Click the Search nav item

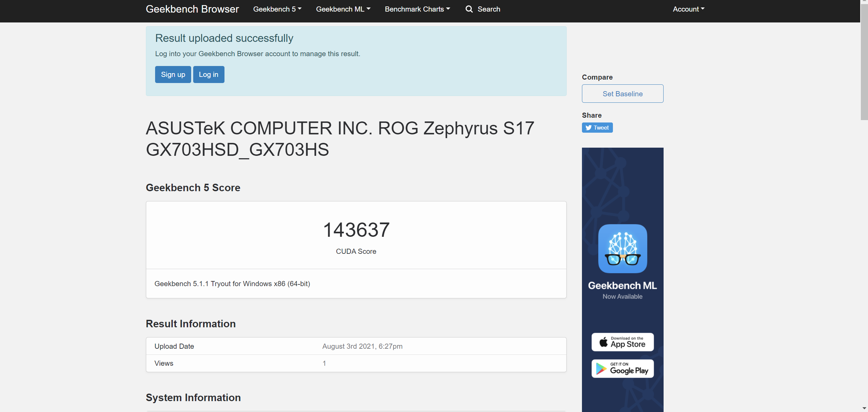point(488,9)
